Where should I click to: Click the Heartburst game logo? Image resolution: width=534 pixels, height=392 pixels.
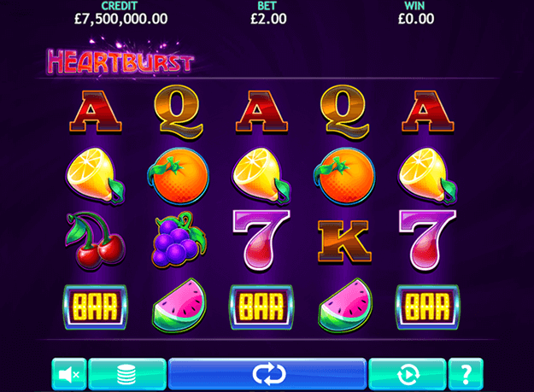click(120, 60)
